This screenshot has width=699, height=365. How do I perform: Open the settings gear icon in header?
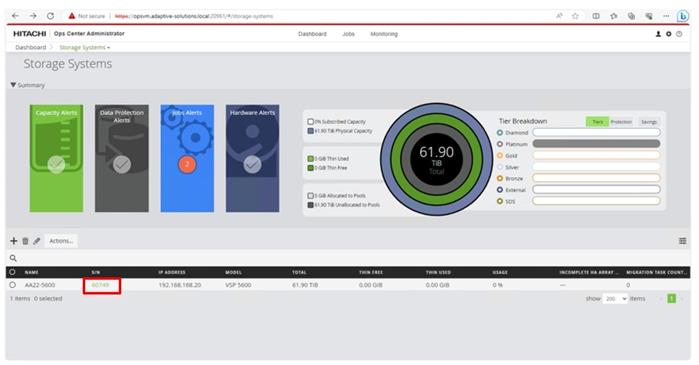(669, 34)
